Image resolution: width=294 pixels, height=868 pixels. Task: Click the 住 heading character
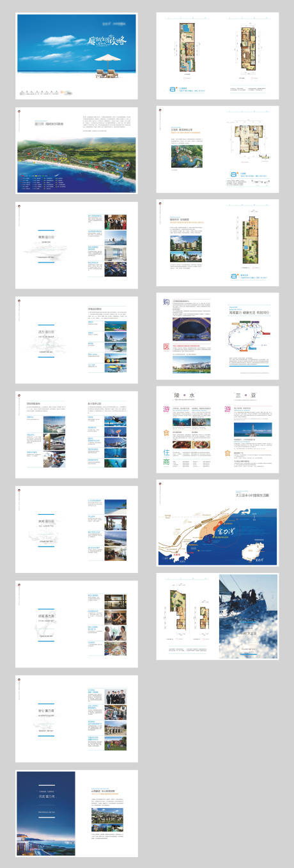[166, 452]
